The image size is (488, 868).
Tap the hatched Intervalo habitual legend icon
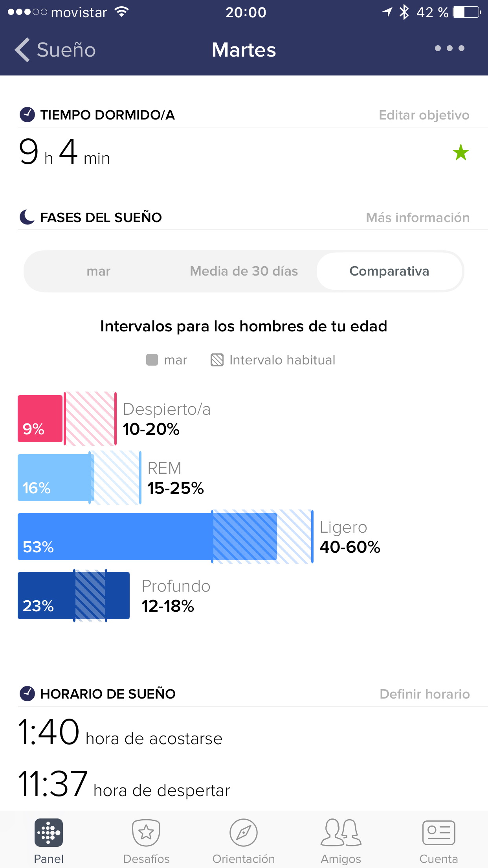click(217, 360)
